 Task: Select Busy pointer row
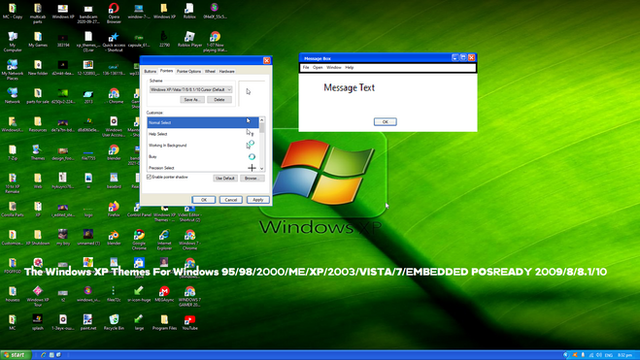(x=203, y=157)
